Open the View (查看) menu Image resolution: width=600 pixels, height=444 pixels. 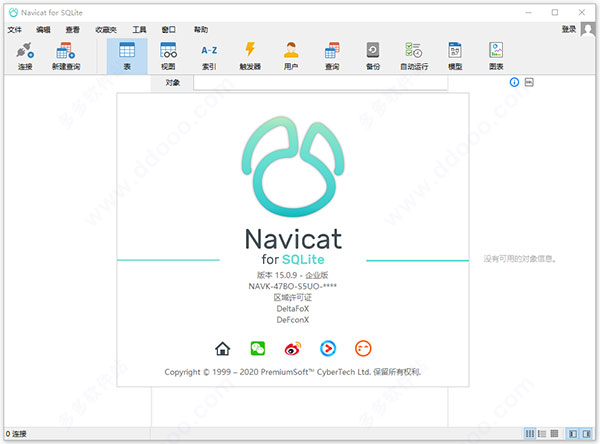(x=72, y=29)
